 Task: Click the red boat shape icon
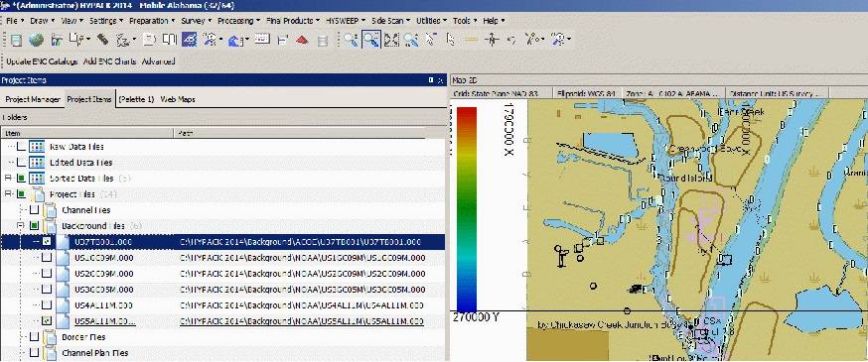pyautogui.click(x=302, y=40)
